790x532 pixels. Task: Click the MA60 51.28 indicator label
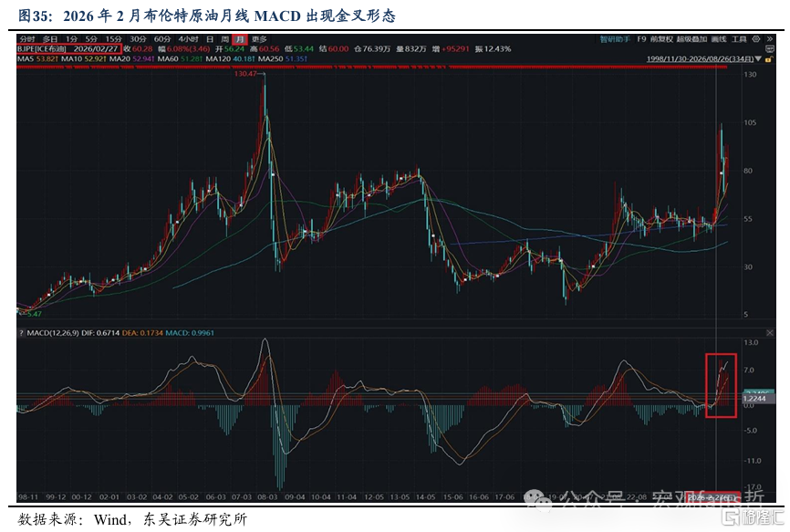(180, 58)
